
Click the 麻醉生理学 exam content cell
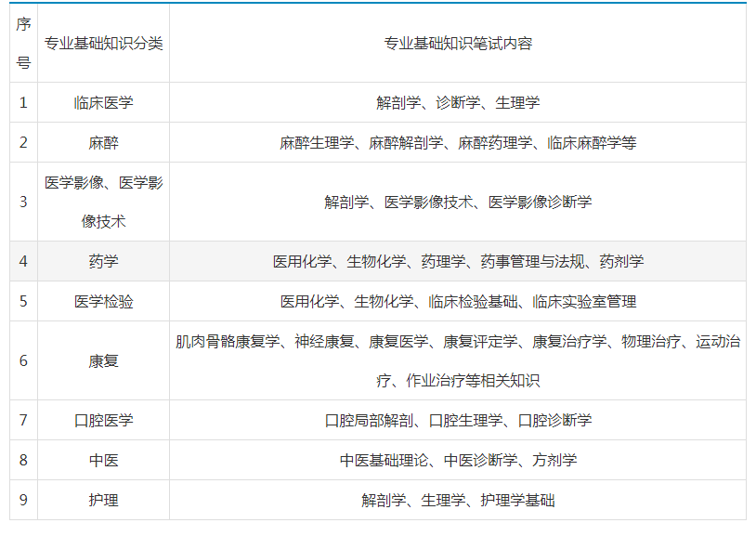pos(458,143)
